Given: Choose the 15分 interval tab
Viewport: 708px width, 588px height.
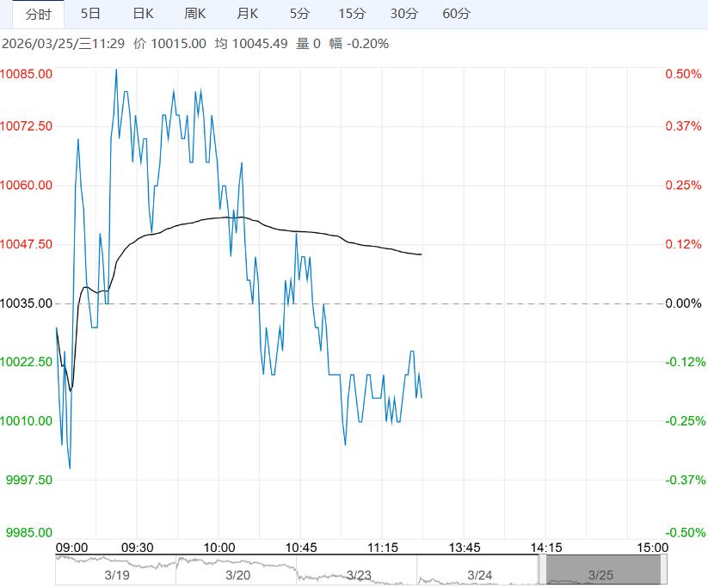Looking at the screenshot, I should pyautogui.click(x=352, y=14).
